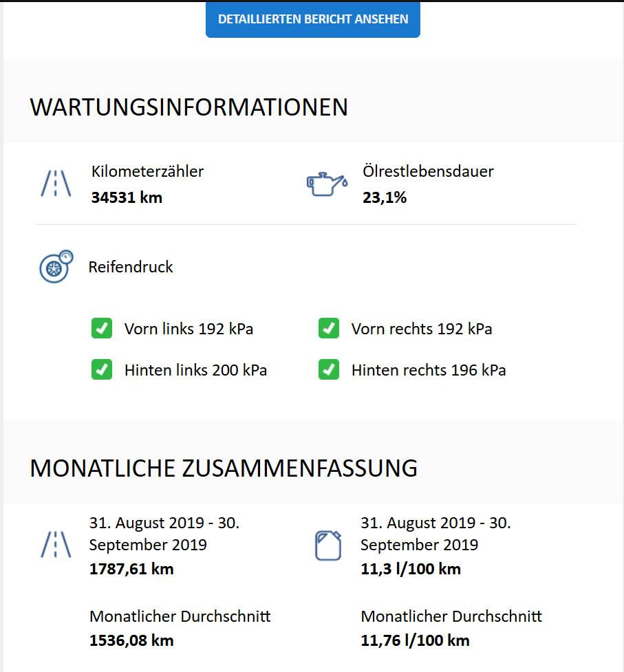Select the Wartungsinformationen heading
This screenshot has width=624, height=672.
[x=189, y=107]
